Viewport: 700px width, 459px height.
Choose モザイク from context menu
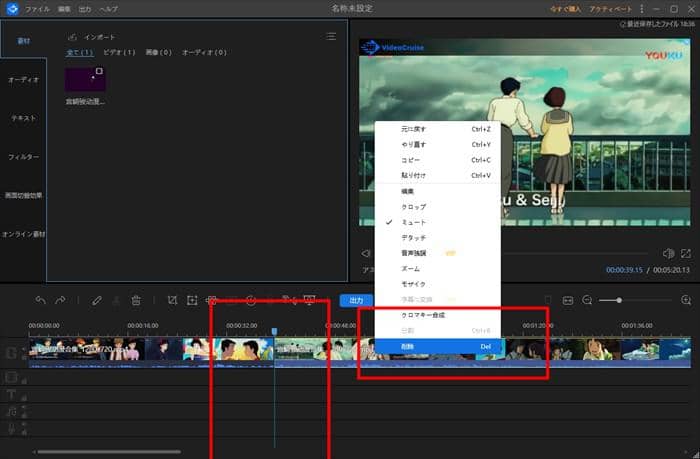438,284
